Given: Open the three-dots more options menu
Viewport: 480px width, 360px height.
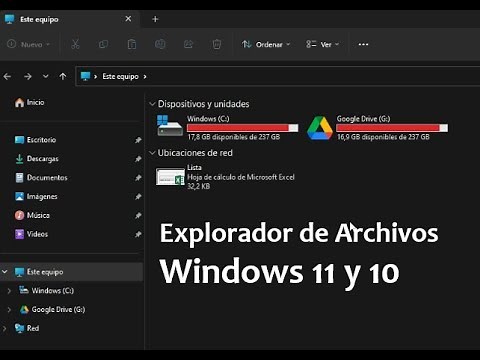Looking at the screenshot, I should point(363,44).
